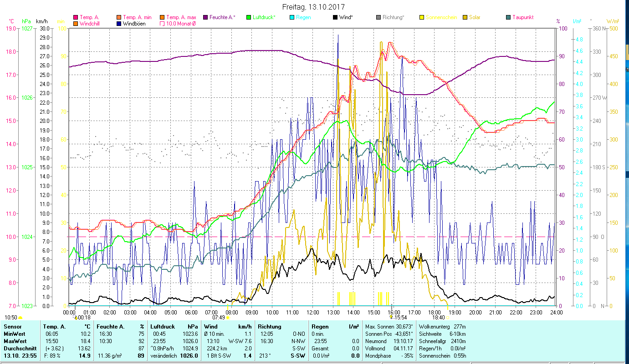Image resolution: width=629 pixels, height=364 pixels.
Task: Click the chart title Freitag, 13.10.2017
Action: click(313, 7)
